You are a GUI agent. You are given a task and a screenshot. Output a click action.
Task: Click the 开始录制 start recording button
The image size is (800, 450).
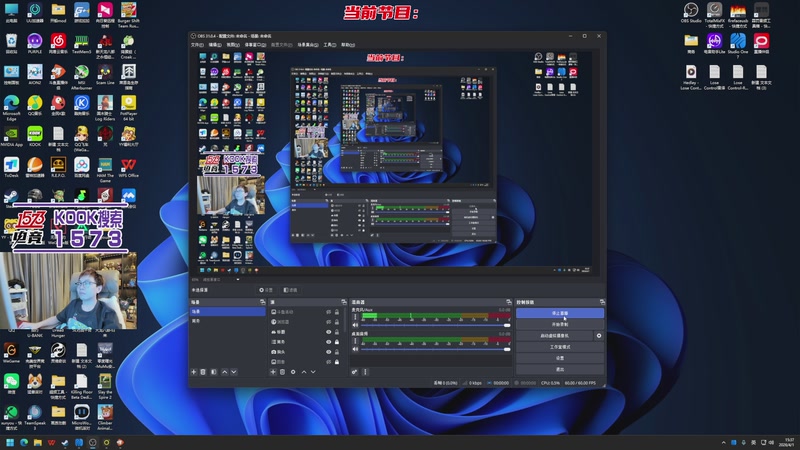[x=560, y=324]
